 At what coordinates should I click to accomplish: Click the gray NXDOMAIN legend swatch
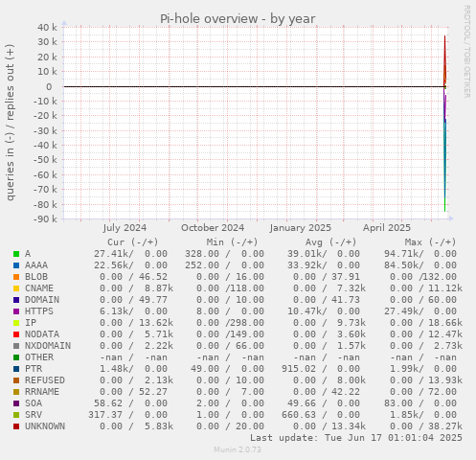coord(16,346)
